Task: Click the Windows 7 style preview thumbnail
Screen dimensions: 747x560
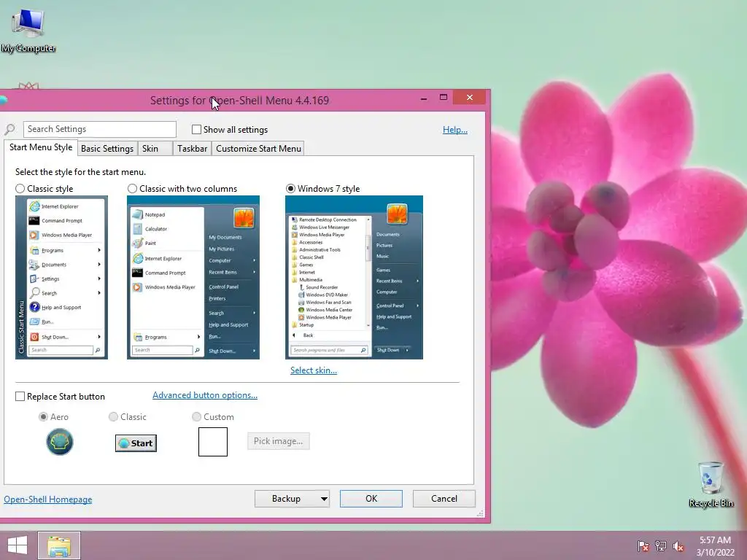Action: pos(354,277)
